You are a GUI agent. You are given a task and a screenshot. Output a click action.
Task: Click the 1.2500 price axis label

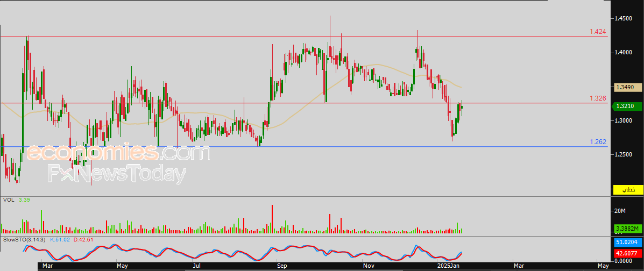click(623, 154)
